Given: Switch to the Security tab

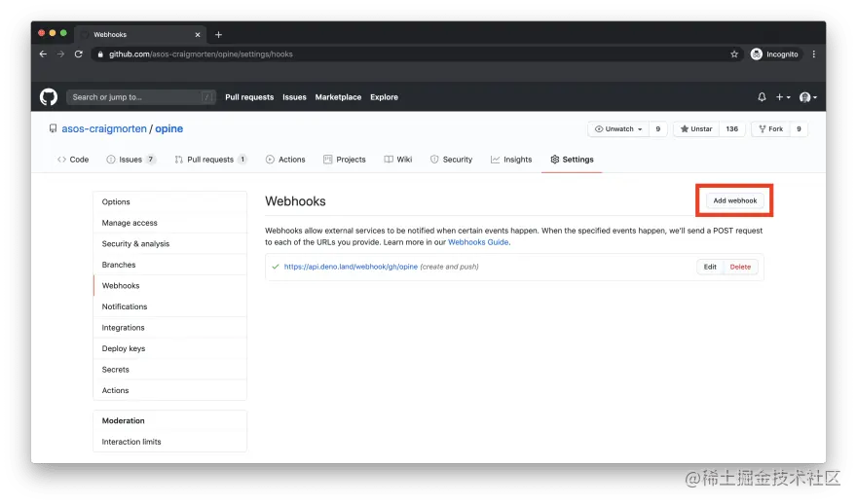Looking at the screenshot, I should tap(451, 160).
